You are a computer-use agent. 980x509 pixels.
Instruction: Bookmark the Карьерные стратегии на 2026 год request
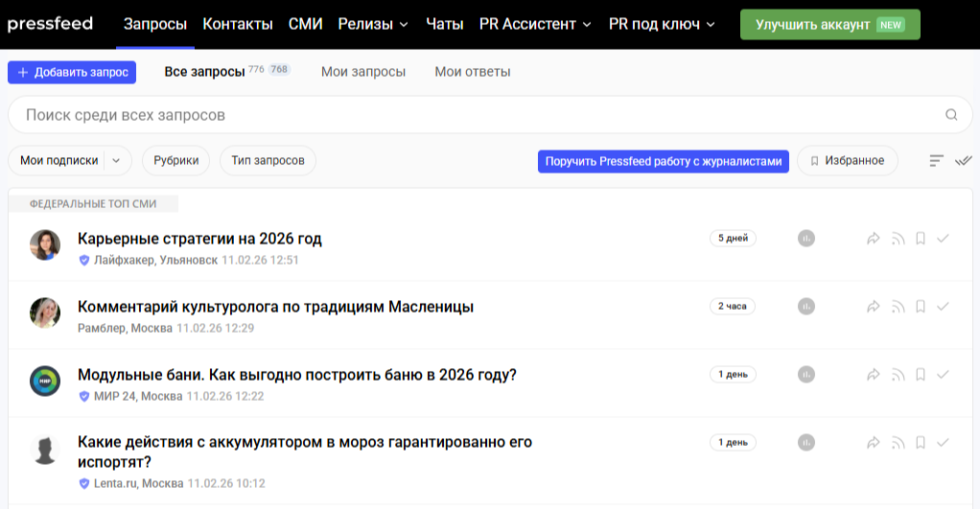pyautogui.click(x=920, y=239)
